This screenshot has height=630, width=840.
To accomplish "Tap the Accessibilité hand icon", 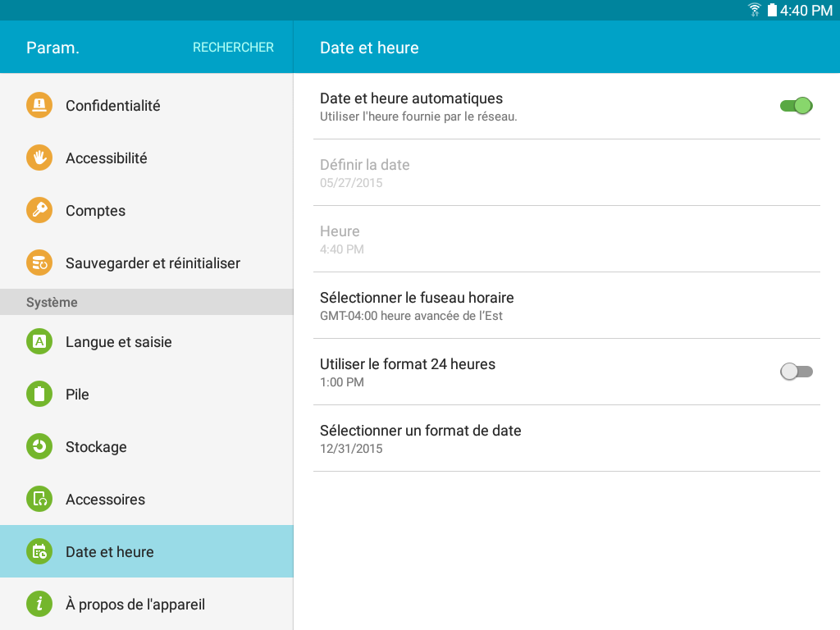I will 39,157.
